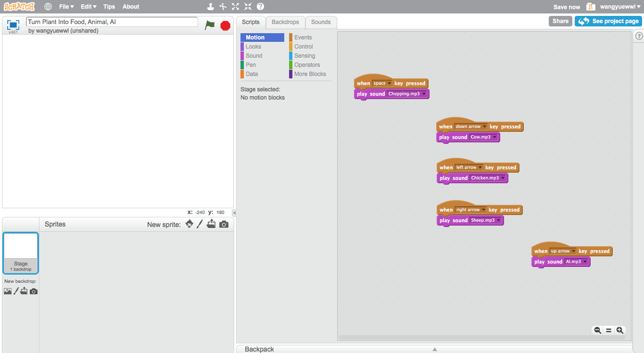Click the project title text field
The height and width of the screenshot is (353, 644).
(x=112, y=22)
